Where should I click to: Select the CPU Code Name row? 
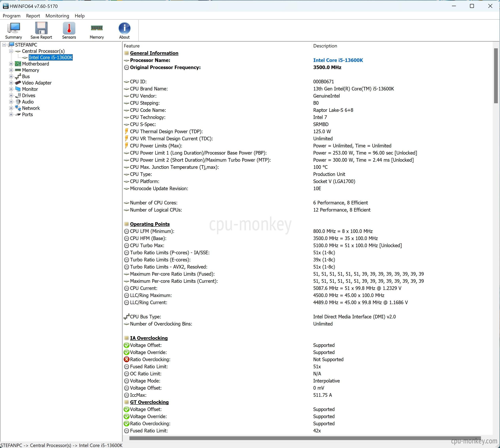coord(308,110)
